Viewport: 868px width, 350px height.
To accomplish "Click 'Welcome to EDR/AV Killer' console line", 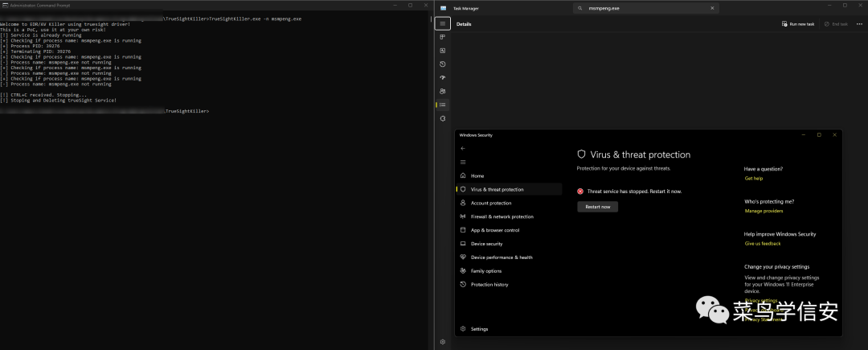I will 65,24.
